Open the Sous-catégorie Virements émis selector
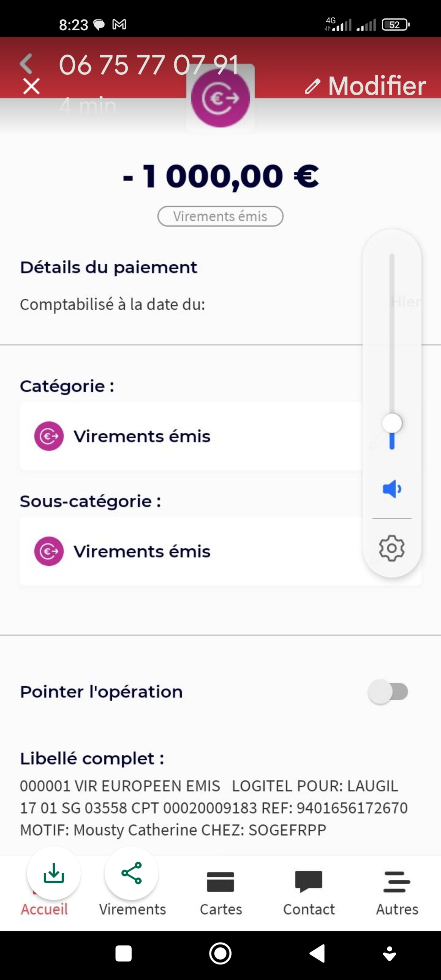The width and height of the screenshot is (441, 980). [x=190, y=551]
